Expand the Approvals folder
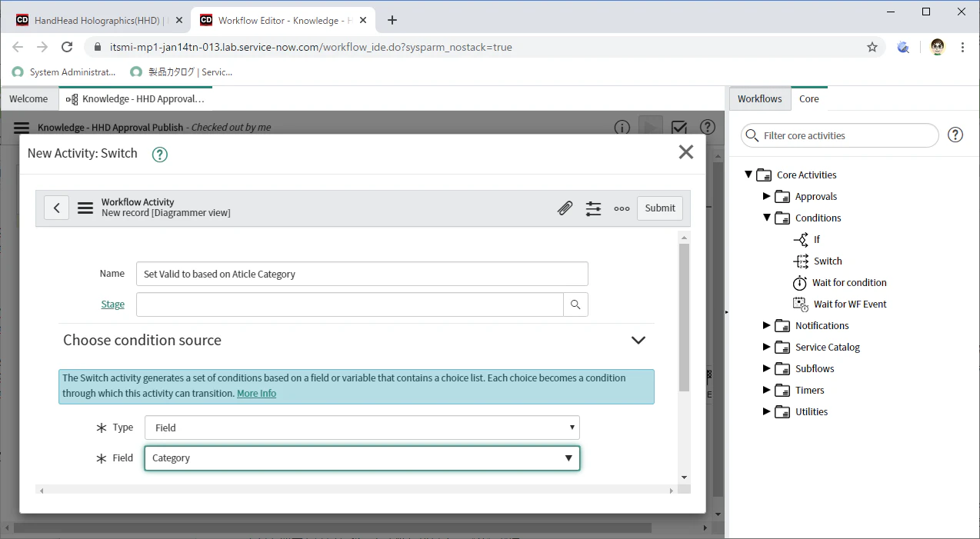980x539 pixels. pos(766,196)
